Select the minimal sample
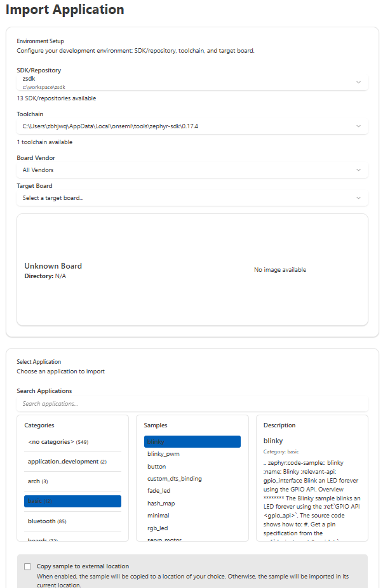Viewport: 383px width, 588px height. pyautogui.click(x=158, y=516)
